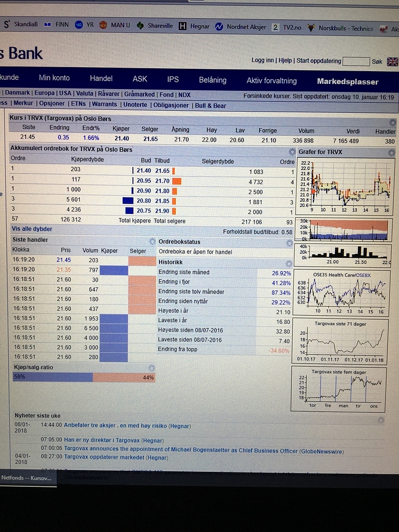Click the Netfonds -- Kursov taskbar item
The image size is (399, 532).
(28, 478)
